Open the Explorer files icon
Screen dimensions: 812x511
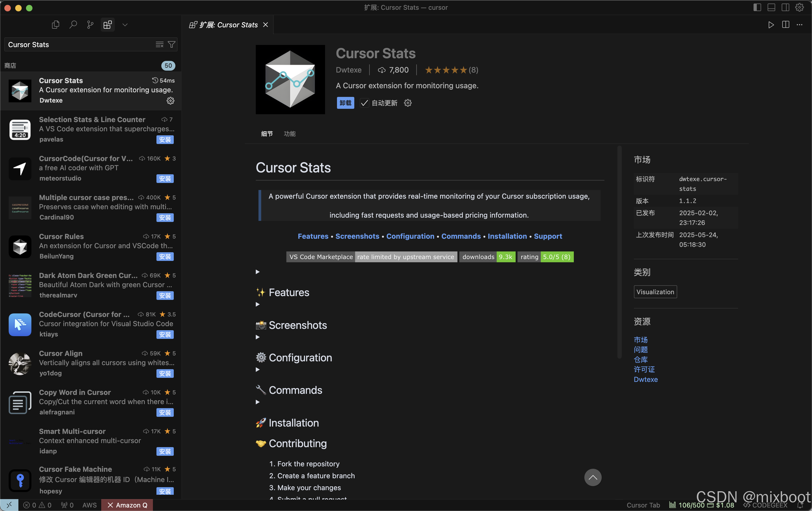56,25
